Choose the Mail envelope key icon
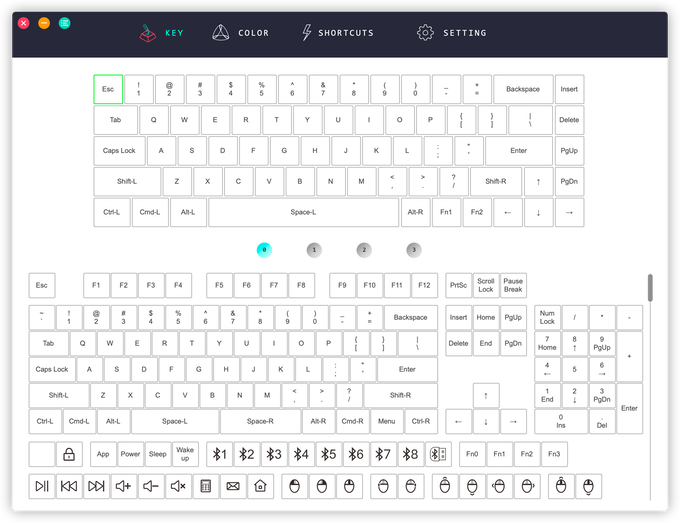The width and height of the screenshot is (680, 523). [x=233, y=487]
